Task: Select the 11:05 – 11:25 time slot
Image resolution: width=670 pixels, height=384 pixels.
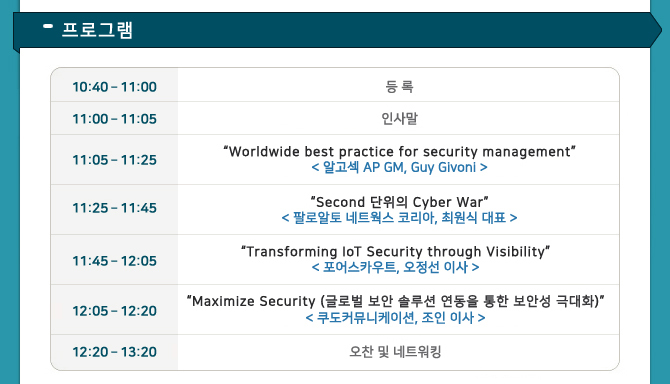Action: point(114,160)
